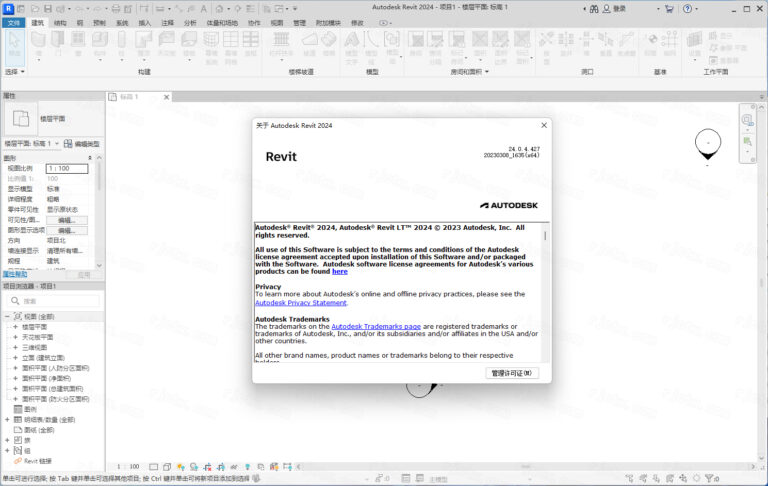The image size is (768, 486).
Task: Click the project browser search field
Action: tap(54, 301)
